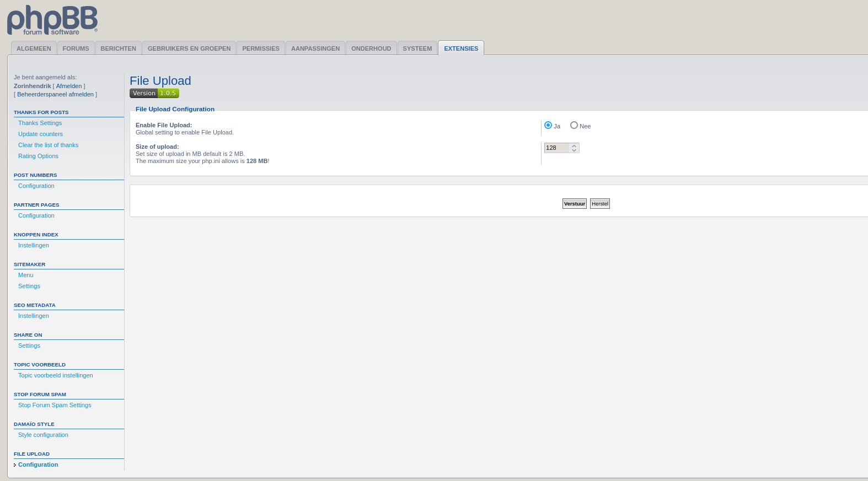This screenshot has width=868, height=481.
Task: Open Thanks Settings in sidebar
Action: (40, 123)
